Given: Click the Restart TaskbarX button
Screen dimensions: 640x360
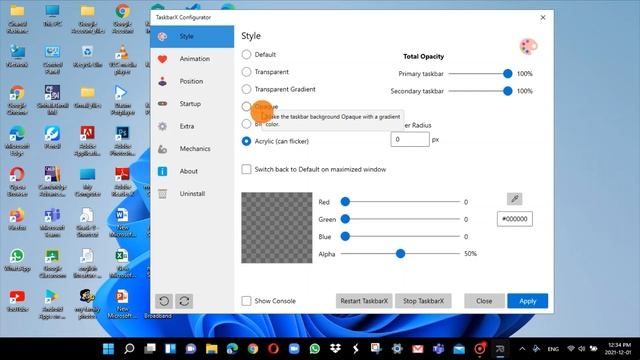Looking at the screenshot, I should pos(364,301).
